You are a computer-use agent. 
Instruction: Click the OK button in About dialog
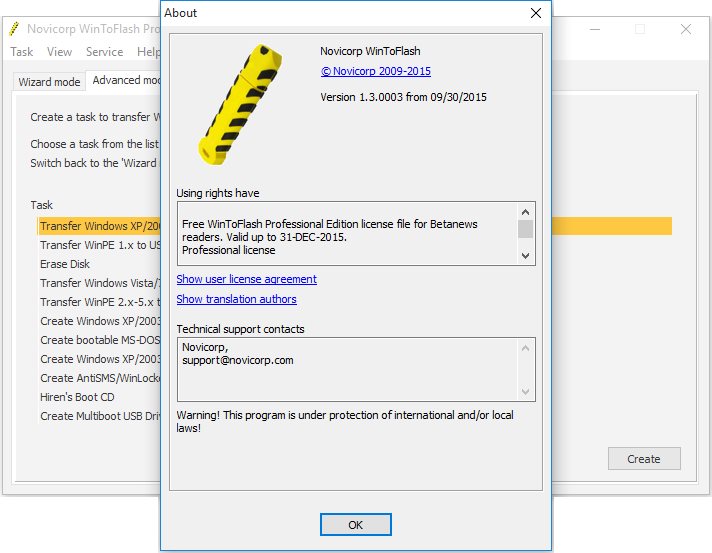[356, 525]
